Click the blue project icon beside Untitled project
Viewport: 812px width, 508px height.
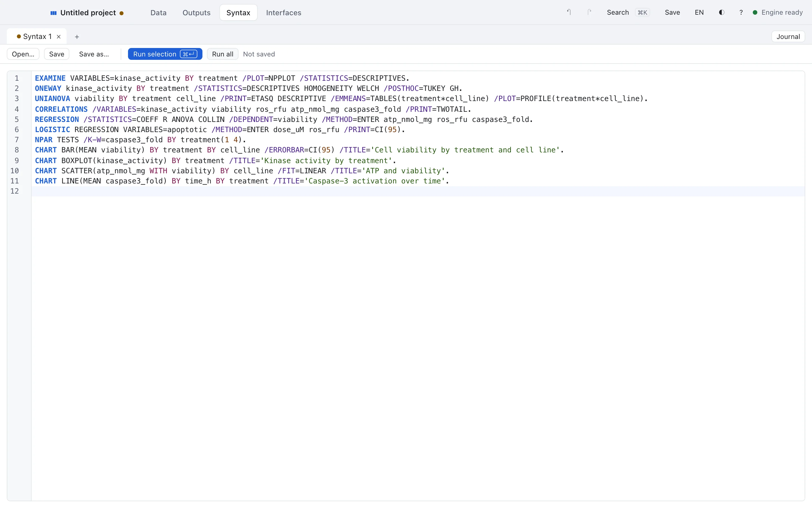point(53,13)
